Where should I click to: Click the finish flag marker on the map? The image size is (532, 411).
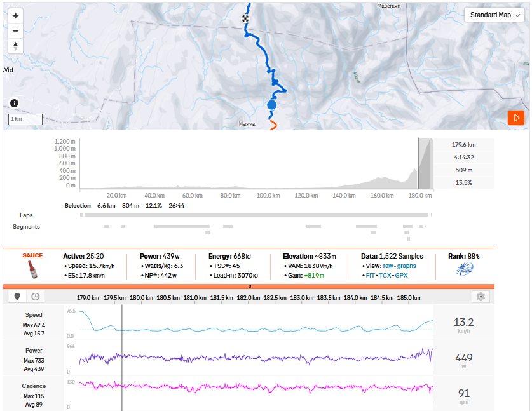coord(245,18)
